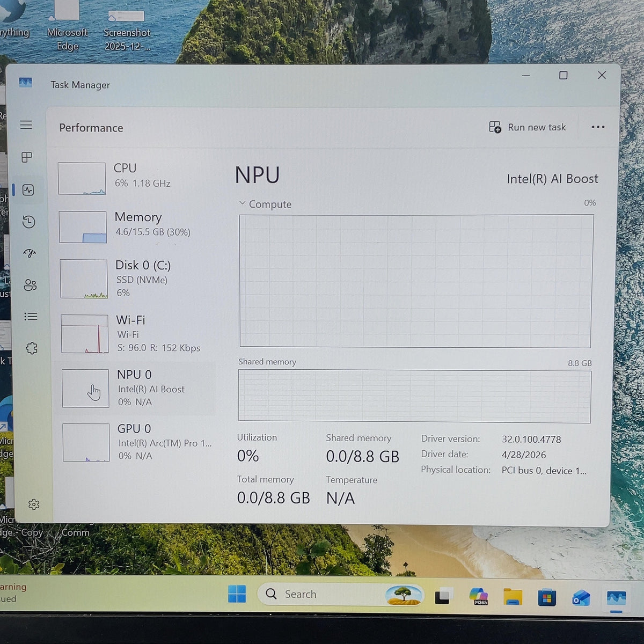Close the Task Manager window

pos(602,75)
